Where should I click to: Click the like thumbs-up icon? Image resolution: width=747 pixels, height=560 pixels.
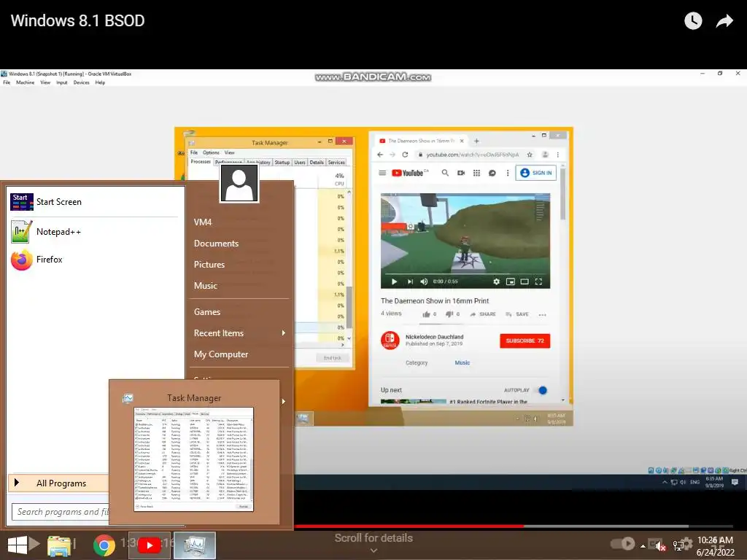click(426, 314)
